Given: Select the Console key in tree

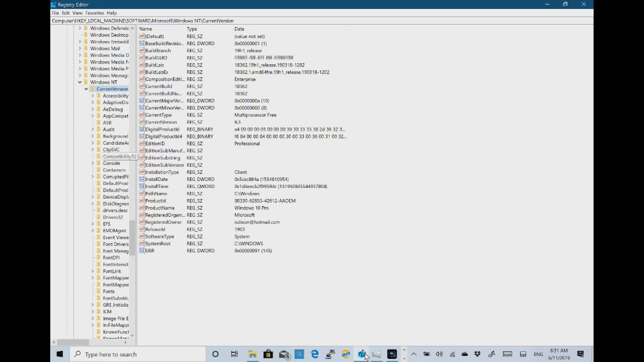Looking at the screenshot, I should tap(111, 163).
